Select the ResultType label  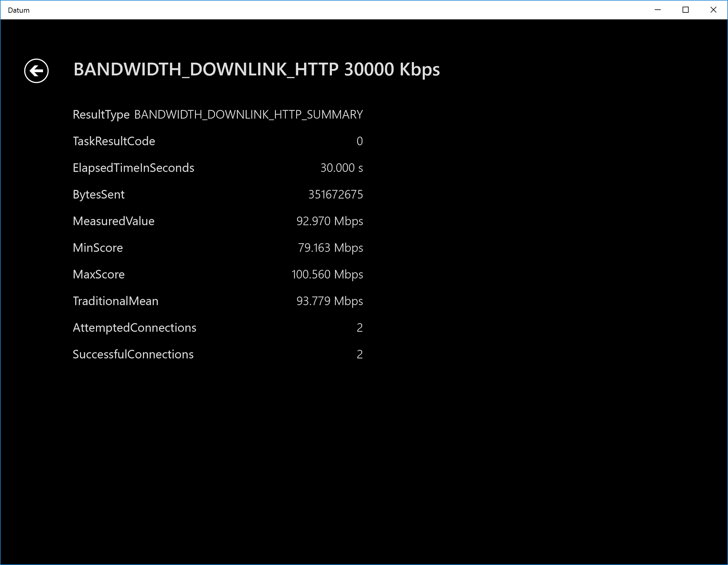click(101, 115)
